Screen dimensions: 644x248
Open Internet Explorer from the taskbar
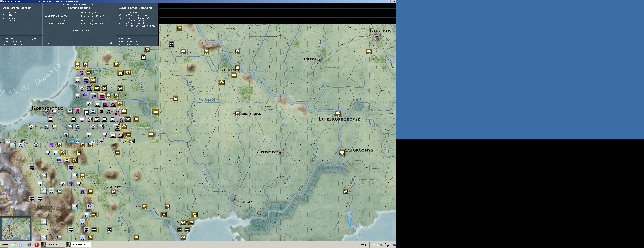29,245
